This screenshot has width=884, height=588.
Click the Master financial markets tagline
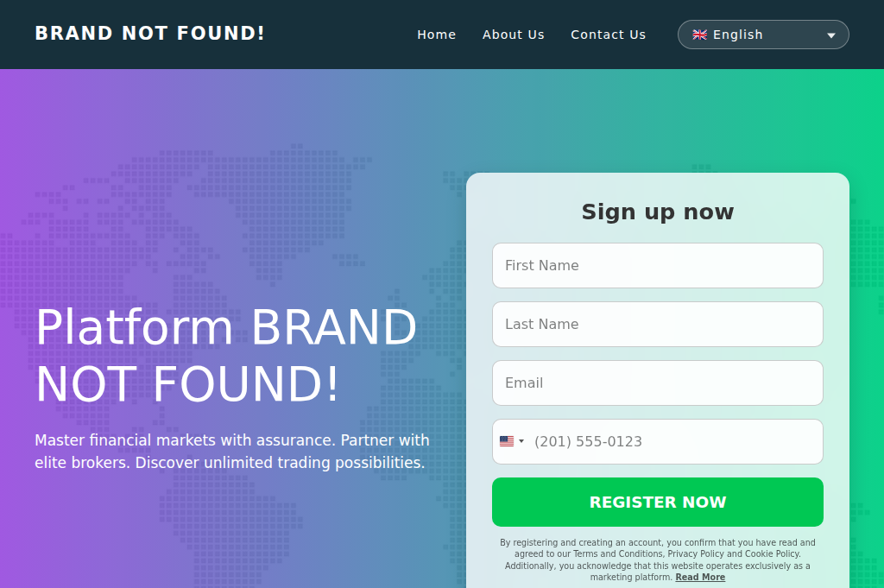pyautogui.click(x=231, y=452)
